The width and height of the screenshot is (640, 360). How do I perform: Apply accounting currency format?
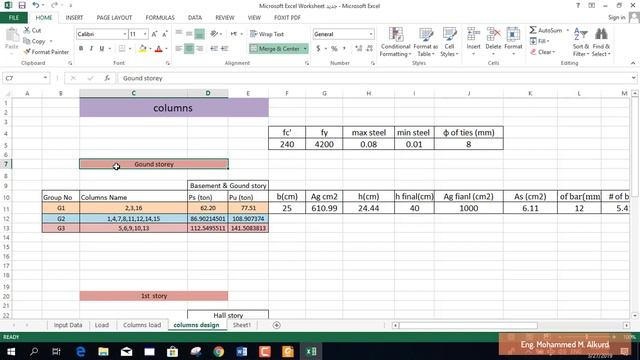click(318, 49)
